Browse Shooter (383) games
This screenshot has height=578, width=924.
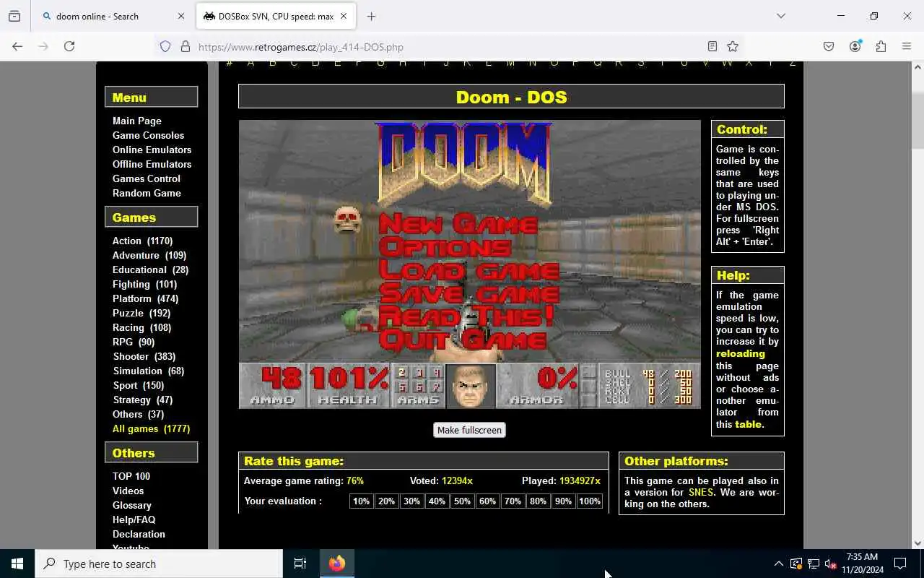[x=144, y=356]
